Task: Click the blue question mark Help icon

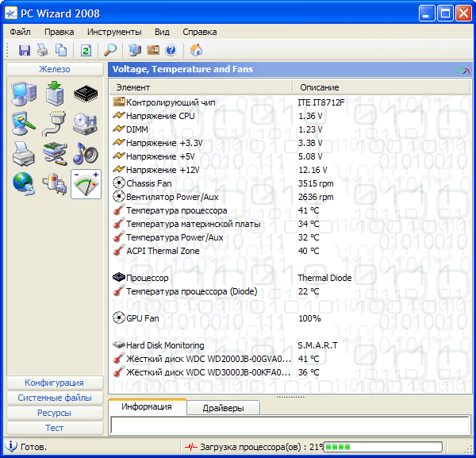Action: point(171,50)
